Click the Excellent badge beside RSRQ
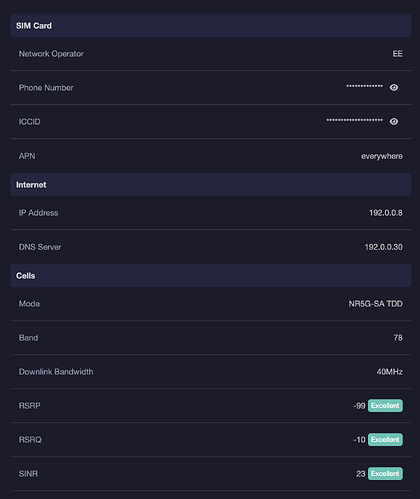 [385, 440]
